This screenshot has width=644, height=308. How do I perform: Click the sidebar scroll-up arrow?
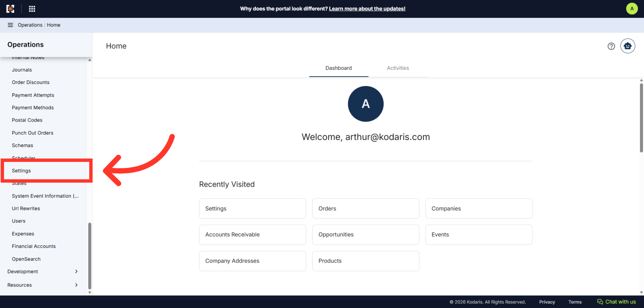point(90,60)
